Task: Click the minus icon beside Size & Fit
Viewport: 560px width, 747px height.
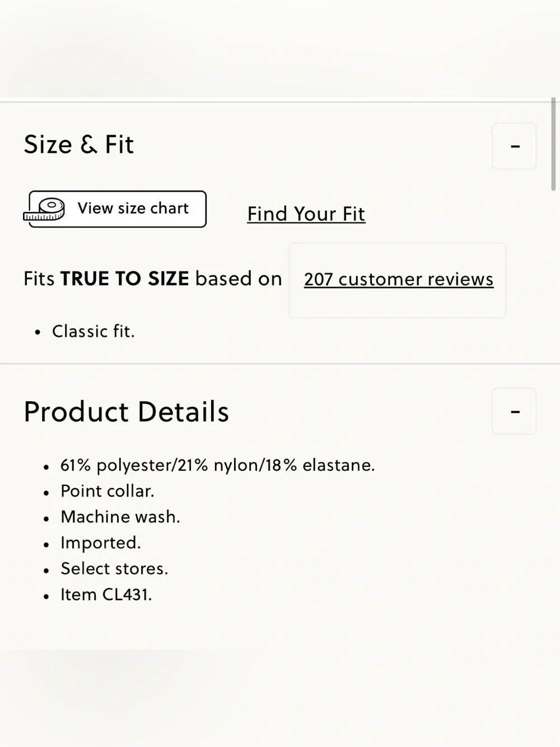Action: click(x=515, y=147)
